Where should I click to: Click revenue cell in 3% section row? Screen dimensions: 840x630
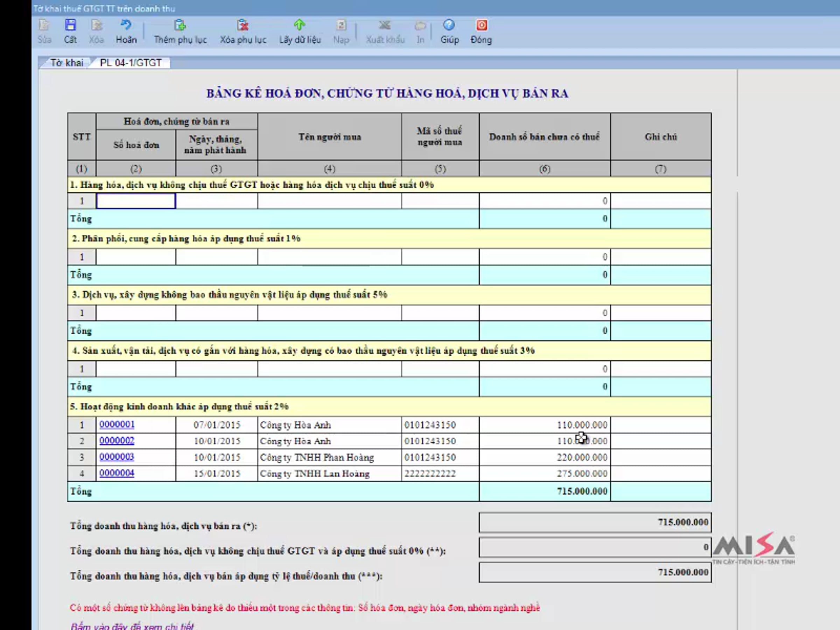(x=545, y=369)
